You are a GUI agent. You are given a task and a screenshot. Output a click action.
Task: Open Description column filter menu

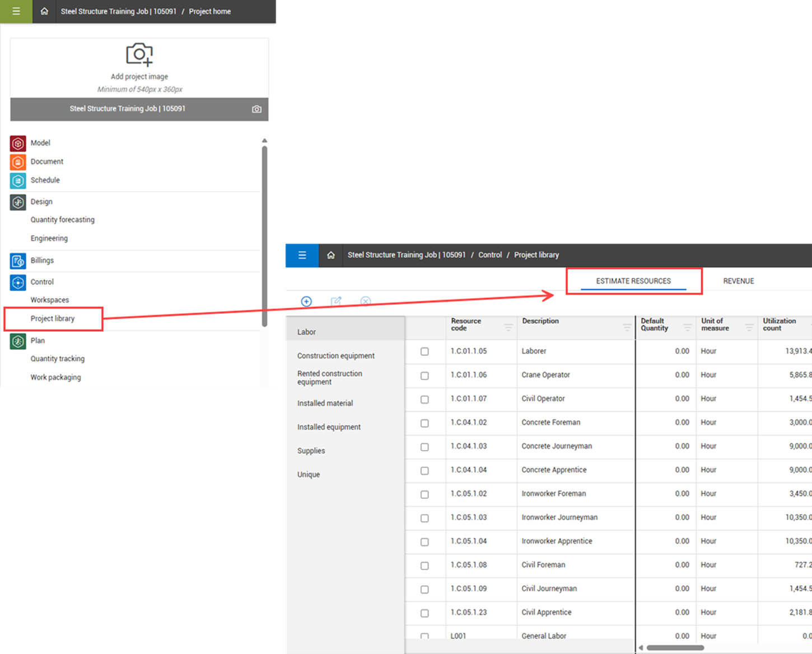pyautogui.click(x=627, y=327)
